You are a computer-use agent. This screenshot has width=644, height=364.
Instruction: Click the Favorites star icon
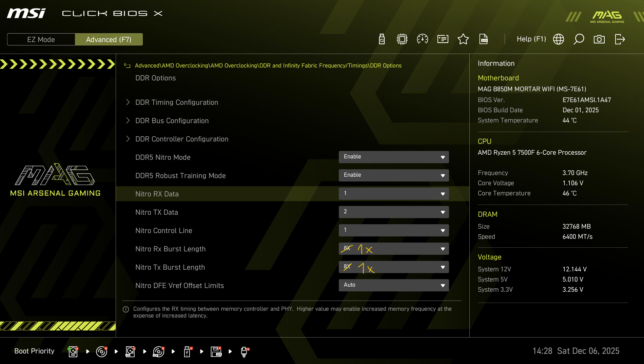click(463, 39)
